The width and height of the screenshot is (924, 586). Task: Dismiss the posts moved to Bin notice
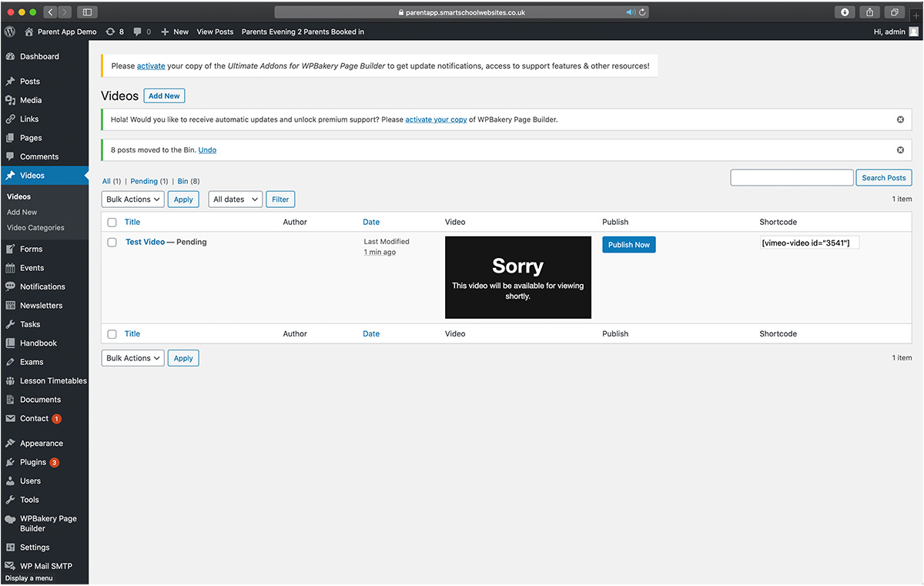pos(900,150)
